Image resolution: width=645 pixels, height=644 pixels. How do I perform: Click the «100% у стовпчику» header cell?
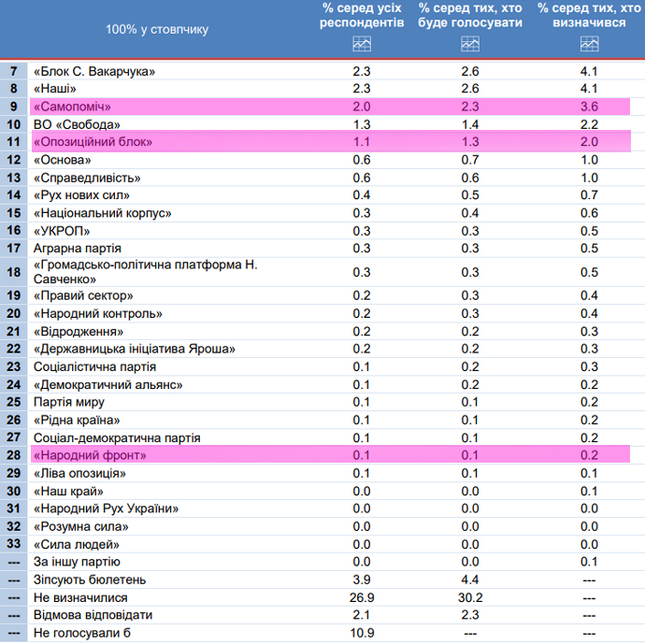pyautogui.click(x=157, y=29)
